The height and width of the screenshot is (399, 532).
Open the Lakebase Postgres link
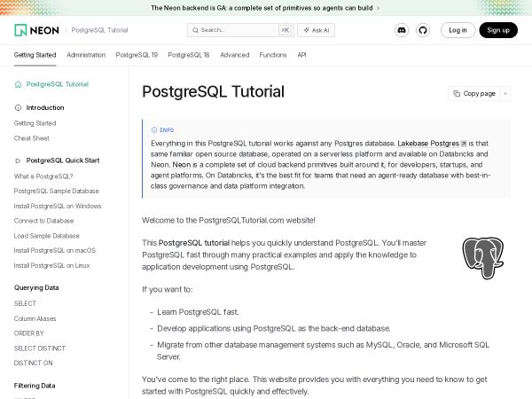coord(428,144)
